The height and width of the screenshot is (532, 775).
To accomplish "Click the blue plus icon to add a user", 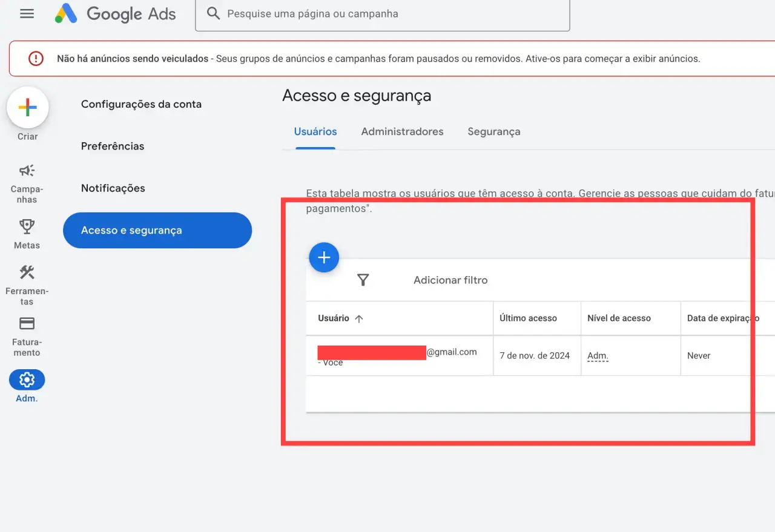I will [324, 257].
